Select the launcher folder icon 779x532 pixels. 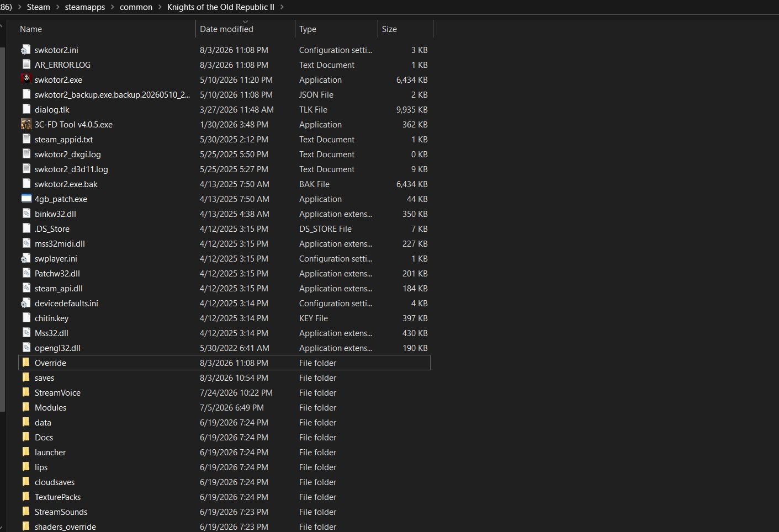26,452
